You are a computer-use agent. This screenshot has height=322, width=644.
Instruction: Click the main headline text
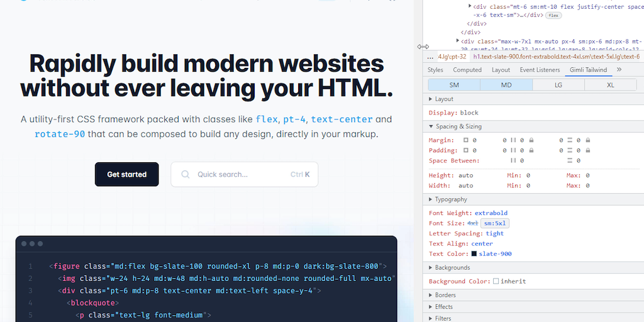click(206, 75)
